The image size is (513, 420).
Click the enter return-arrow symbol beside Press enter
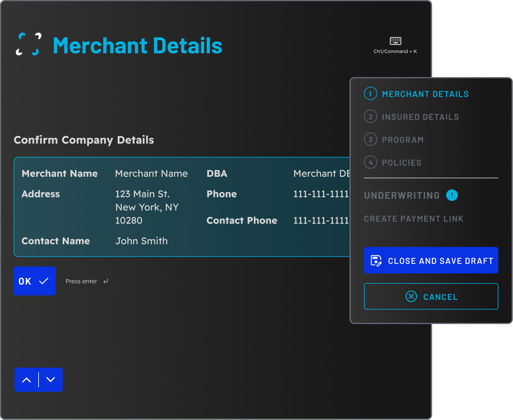click(105, 281)
